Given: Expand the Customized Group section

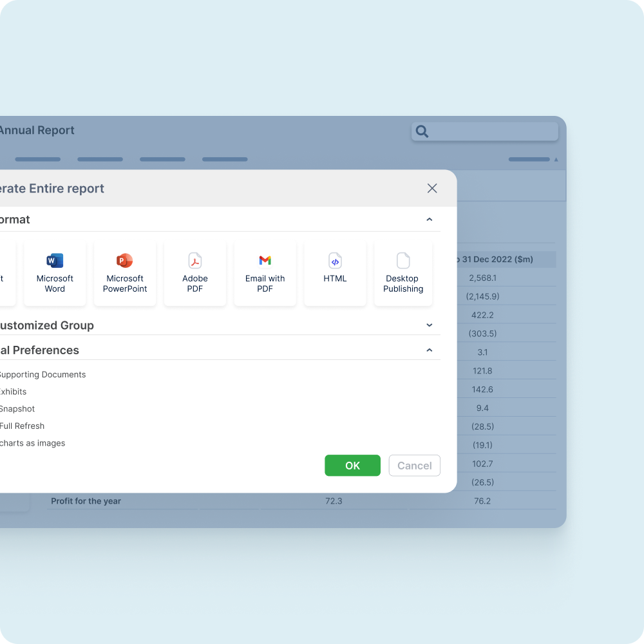Looking at the screenshot, I should point(429,325).
